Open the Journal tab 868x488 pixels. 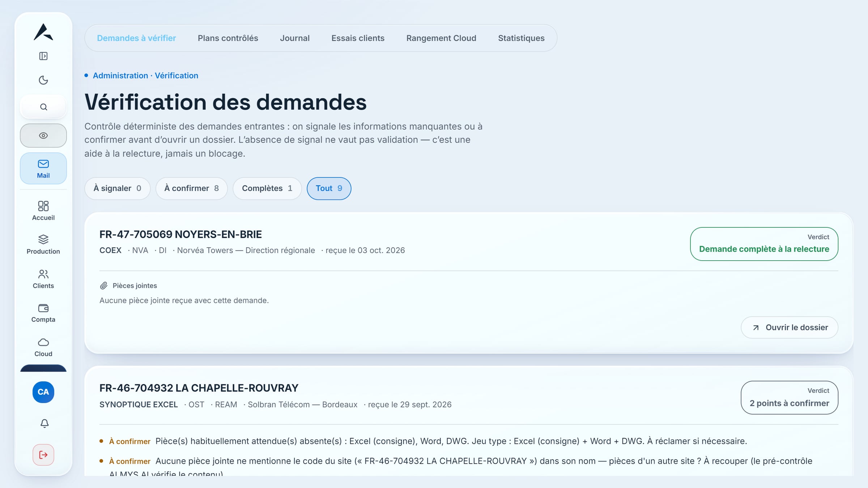295,38
